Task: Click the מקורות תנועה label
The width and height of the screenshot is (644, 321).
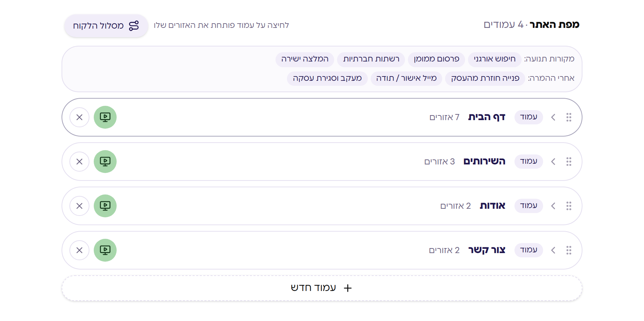Action: (x=550, y=59)
